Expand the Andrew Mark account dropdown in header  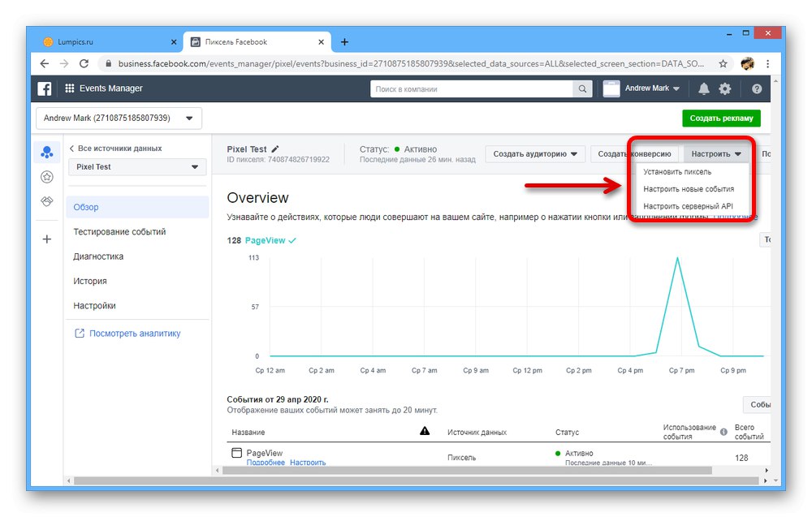point(652,88)
